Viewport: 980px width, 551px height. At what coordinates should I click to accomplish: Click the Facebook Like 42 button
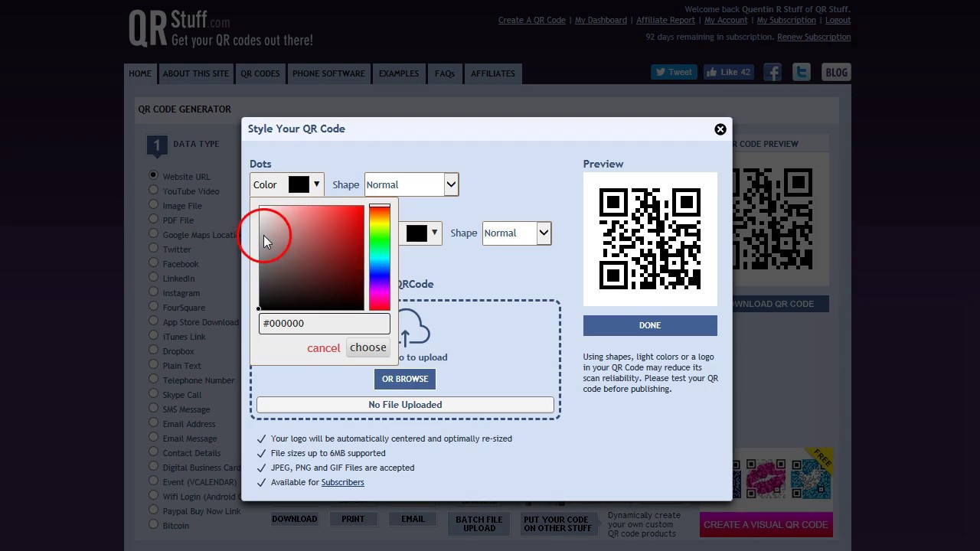[728, 72]
